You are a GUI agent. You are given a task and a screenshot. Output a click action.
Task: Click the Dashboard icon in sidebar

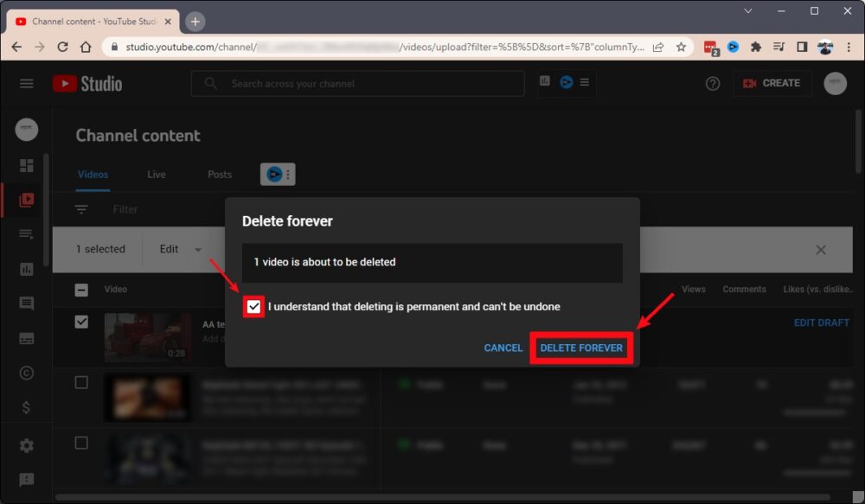pyautogui.click(x=27, y=165)
